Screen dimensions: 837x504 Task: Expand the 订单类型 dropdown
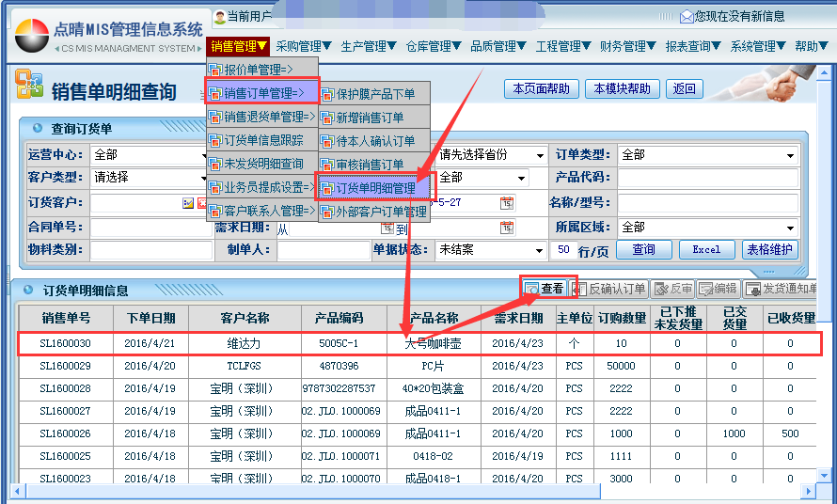point(790,155)
